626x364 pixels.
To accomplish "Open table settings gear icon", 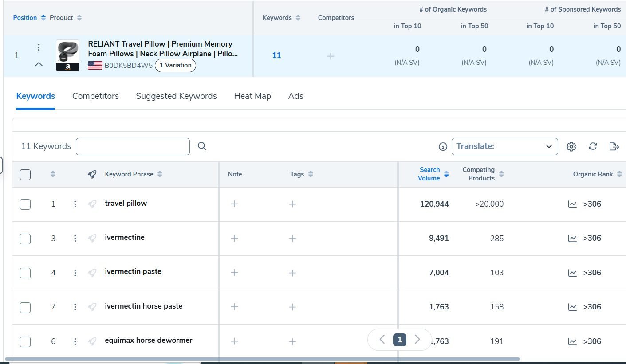I will click(x=571, y=146).
